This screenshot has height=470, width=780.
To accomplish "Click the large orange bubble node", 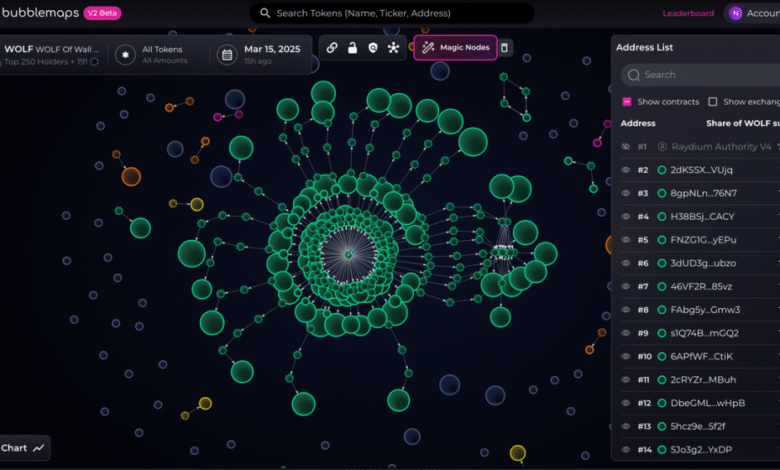I will click(131, 177).
